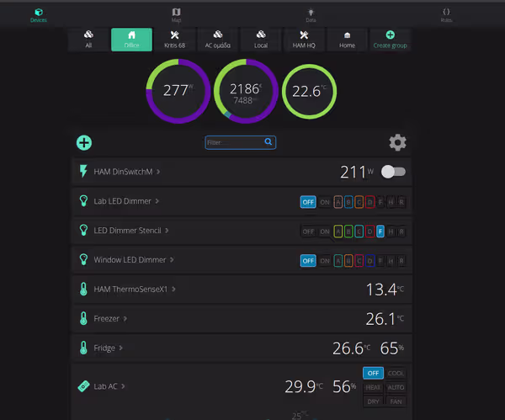Click the HAM DinSwitchM lightning bolt icon
The image size is (505, 420).
(x=83, y=171)
